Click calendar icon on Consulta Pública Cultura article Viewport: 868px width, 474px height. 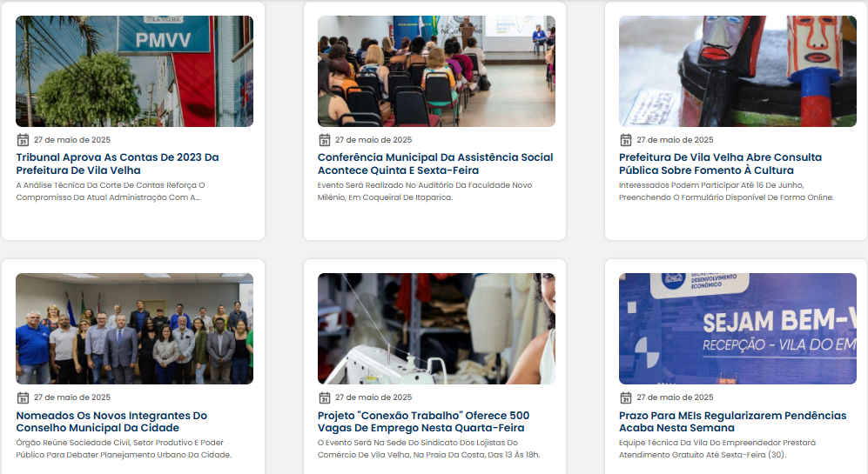tap(626, 140)
